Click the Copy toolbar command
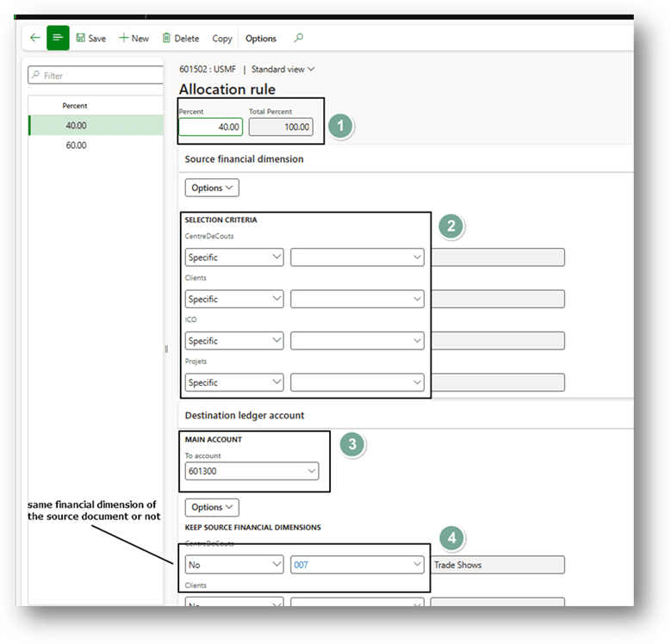 222,39
